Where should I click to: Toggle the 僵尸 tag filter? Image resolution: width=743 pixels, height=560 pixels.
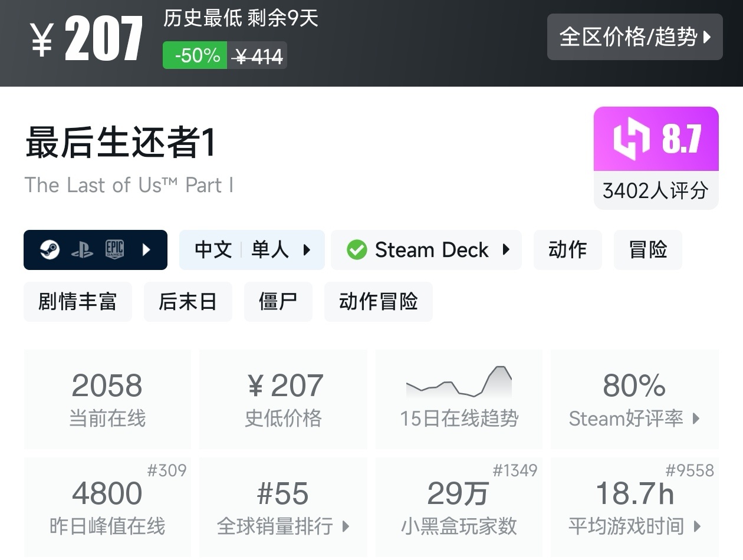(x=278, y=301)
